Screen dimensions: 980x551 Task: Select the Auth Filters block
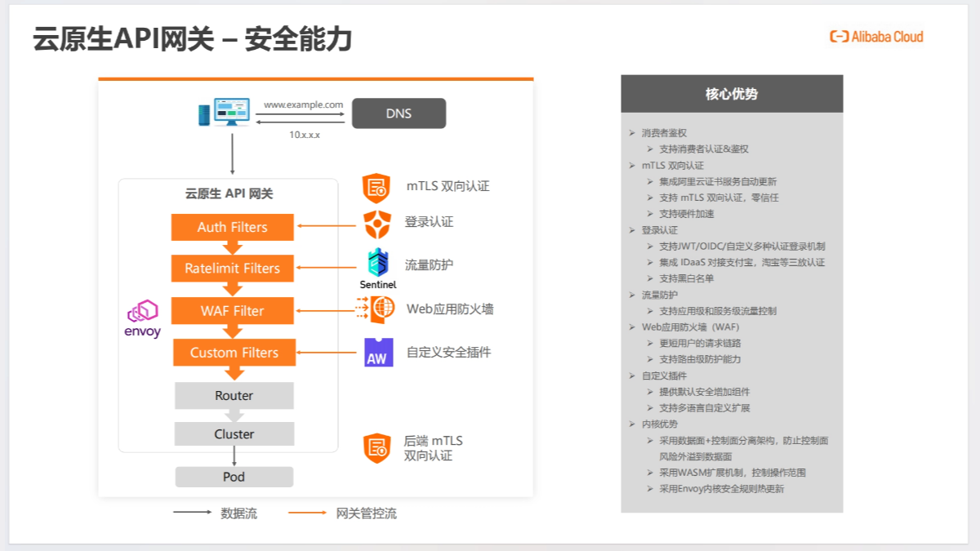point(232,227)
